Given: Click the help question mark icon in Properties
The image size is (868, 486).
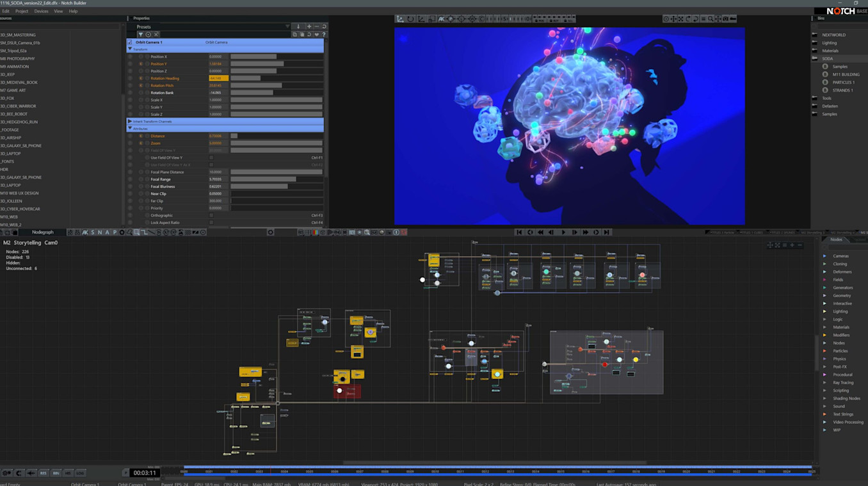Looking at the screenshot, I should [324, 35].
